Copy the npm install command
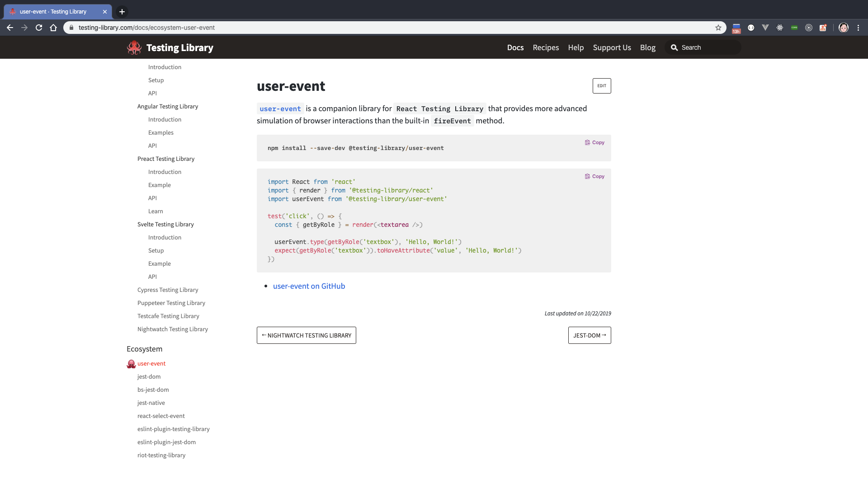Image resolution: width=868 pixels, height=488 pixels. pyautogui.click(x=594, y=142)
